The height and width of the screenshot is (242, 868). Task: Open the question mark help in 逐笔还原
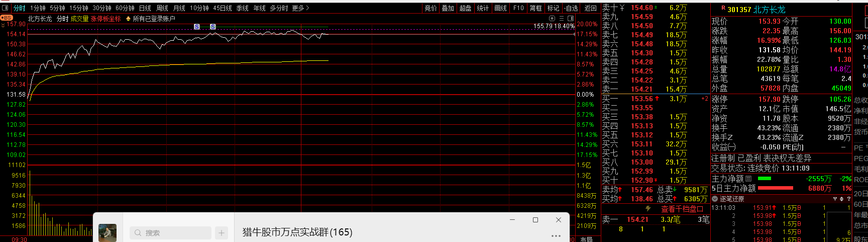(x=849, y=199)
